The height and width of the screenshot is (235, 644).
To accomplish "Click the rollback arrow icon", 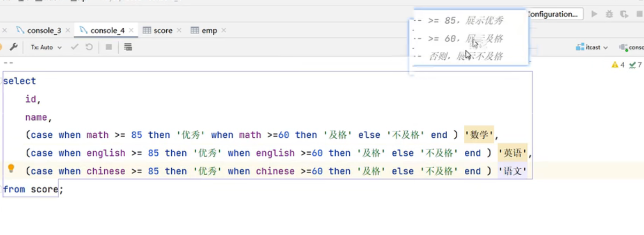I will coord(89,47).
